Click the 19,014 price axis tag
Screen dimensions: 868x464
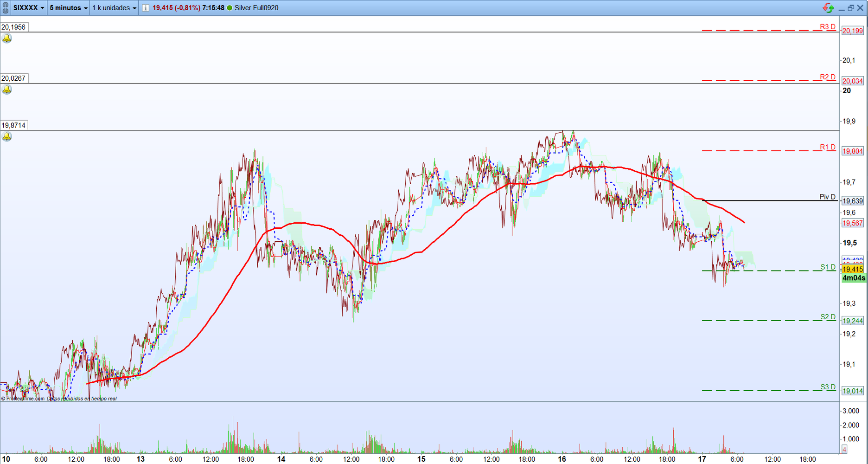[853, 391]
